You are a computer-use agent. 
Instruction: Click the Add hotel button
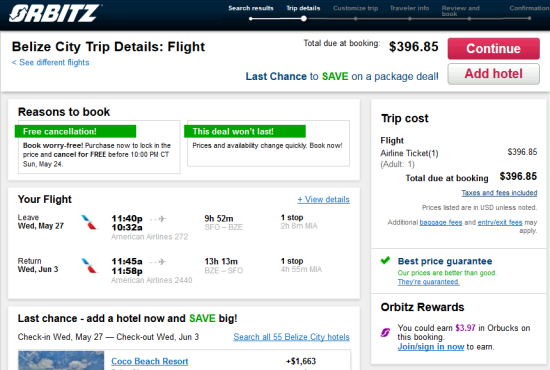tap(494, 74)
